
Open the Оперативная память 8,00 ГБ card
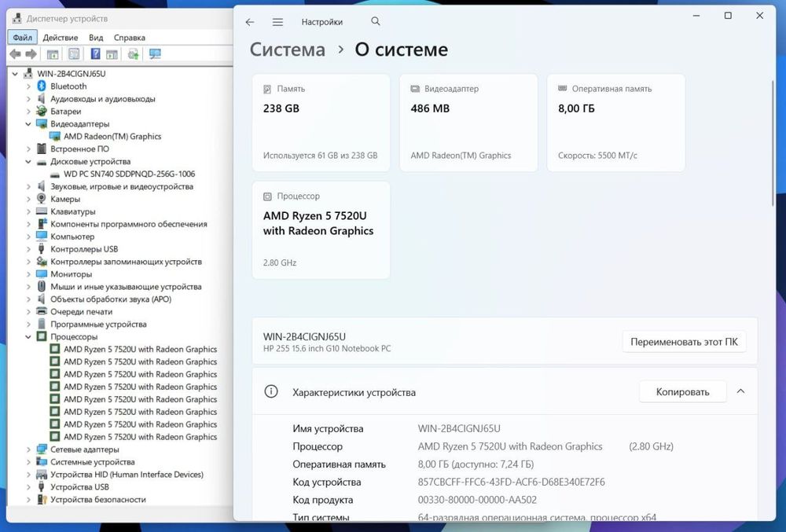click(615, 123)
